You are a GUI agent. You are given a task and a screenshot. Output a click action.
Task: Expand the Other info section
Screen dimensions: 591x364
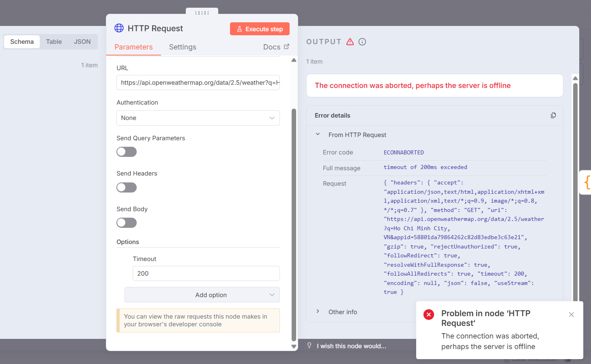318,311
